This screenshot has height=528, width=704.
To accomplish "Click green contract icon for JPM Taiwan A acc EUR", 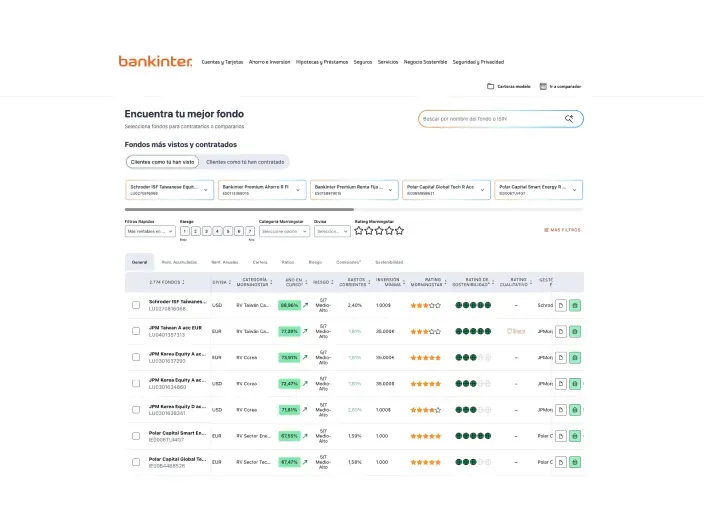I will click(x=575, y=331).
